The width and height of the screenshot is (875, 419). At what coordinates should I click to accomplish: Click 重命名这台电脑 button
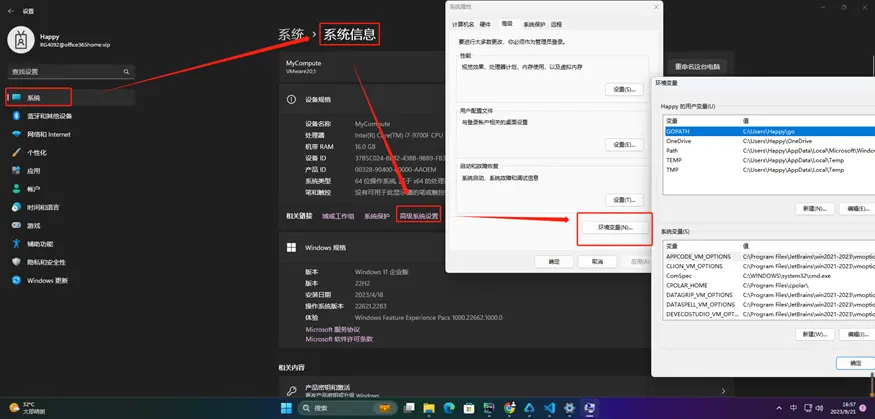(x=697, y=66)
